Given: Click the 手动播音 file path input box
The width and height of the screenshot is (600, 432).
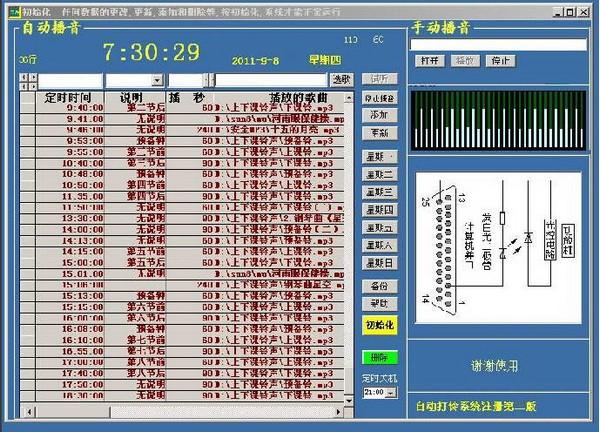Looking at the screenshot, I should pyautogui.click(x=498, y=45).
